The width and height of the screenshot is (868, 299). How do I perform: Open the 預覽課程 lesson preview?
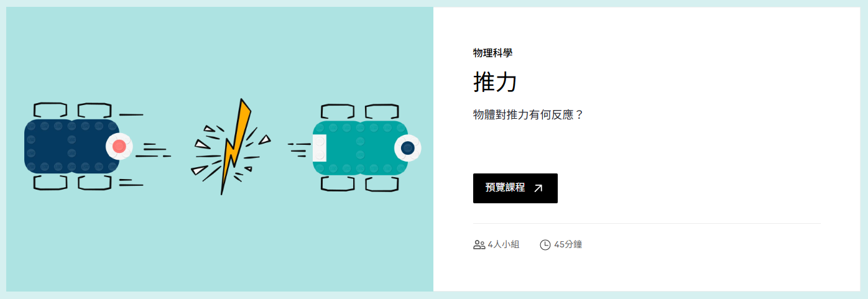click(x=515, y=188)
